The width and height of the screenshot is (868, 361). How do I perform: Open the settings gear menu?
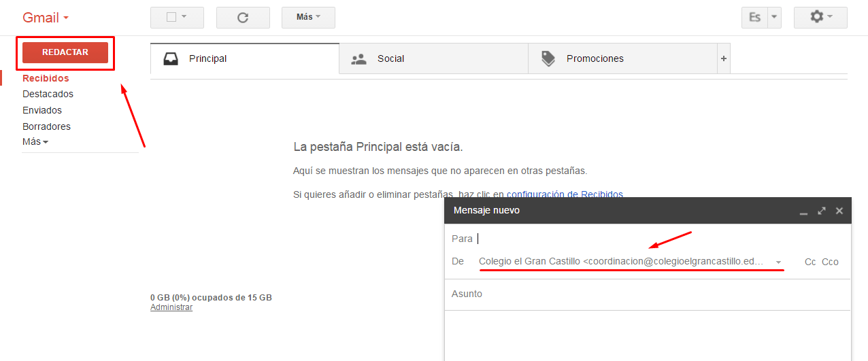click(820, 17)
